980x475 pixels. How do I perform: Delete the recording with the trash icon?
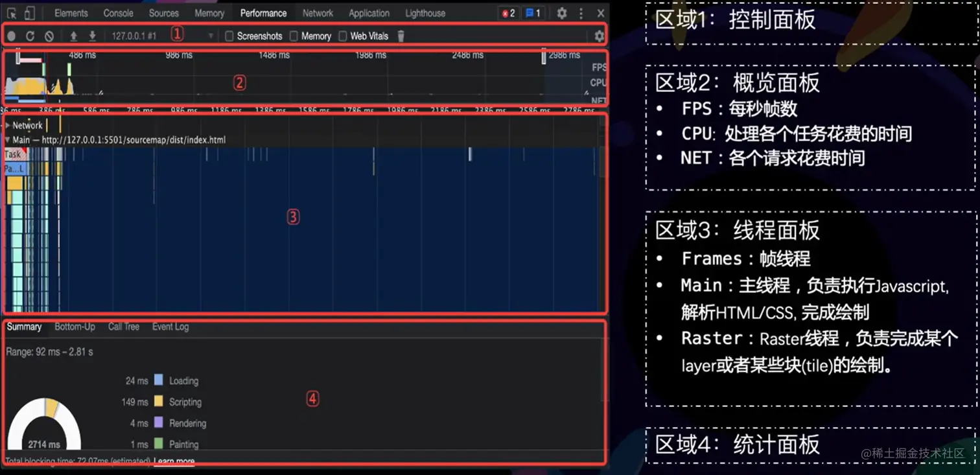[x=400, y=36]
